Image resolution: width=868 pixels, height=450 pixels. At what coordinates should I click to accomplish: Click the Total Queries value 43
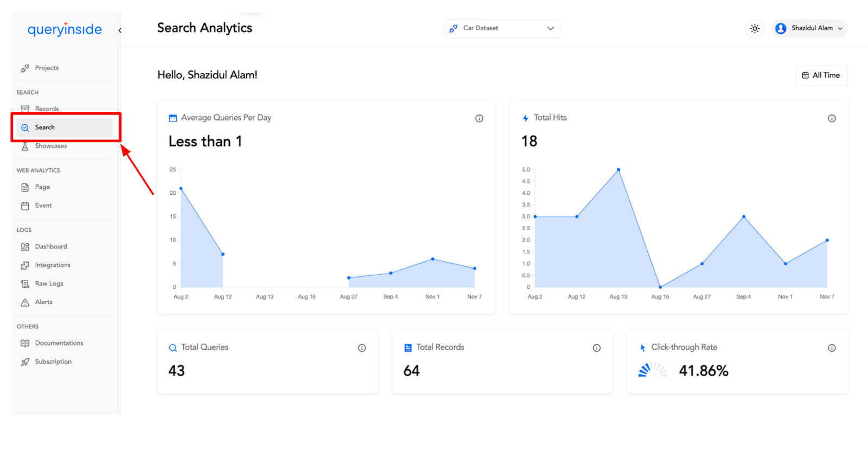[x=176, y=371]
